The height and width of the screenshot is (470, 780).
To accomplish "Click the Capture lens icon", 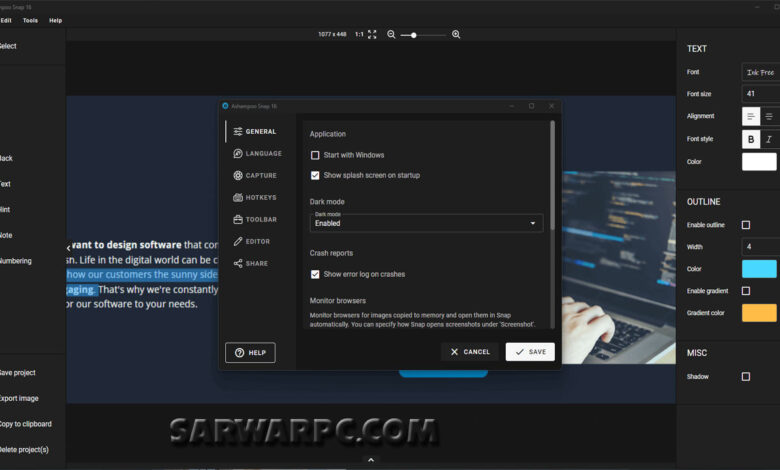I will pyautogui.click(x=238, y=175).
